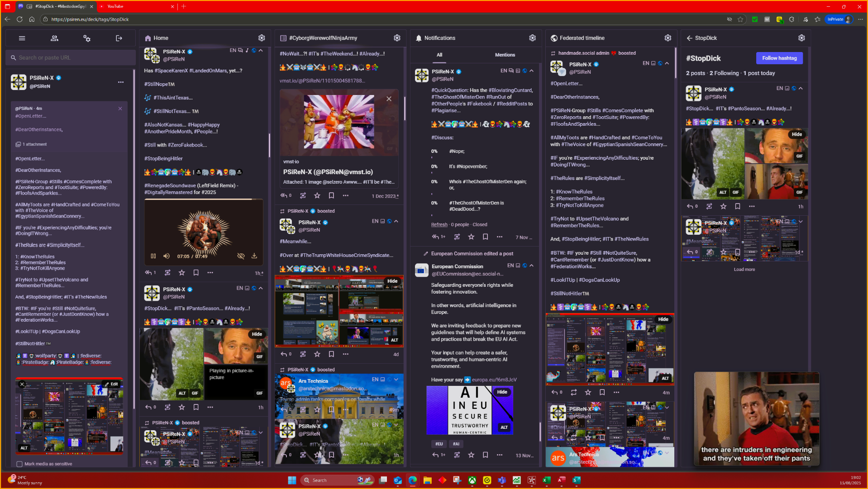Image resolution: width=868 pixels, height=489 pixels.
Task: Open the europa.eu link in the Commission post
Action: point(494,380)
